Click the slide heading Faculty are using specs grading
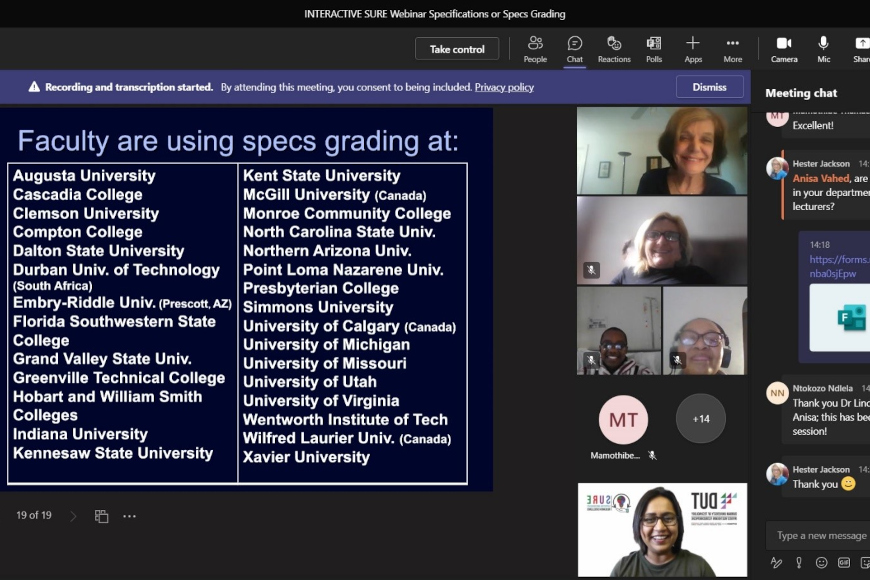The width and height of the screenshot is (870, 580). click(x=238, y=141)
